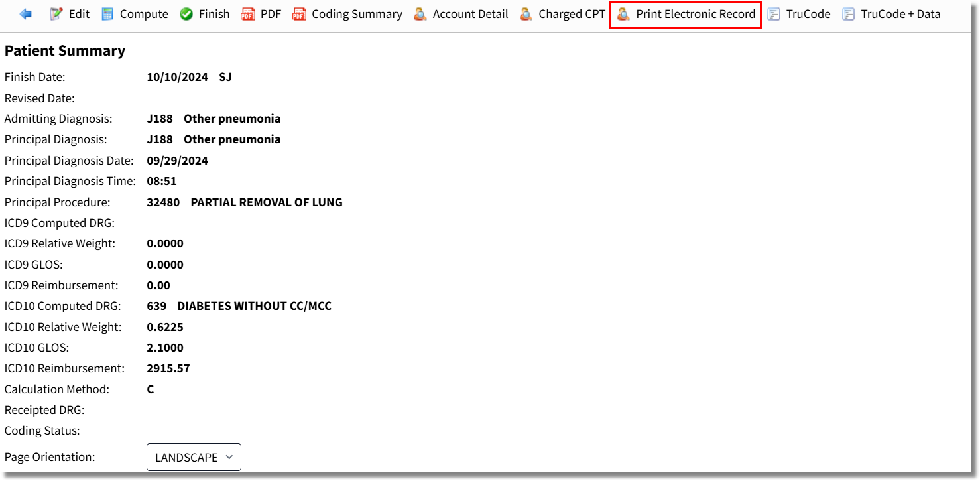Click the Edit notepad icon
This screenshot has height=481, width=980.
[x=56, y=14]
